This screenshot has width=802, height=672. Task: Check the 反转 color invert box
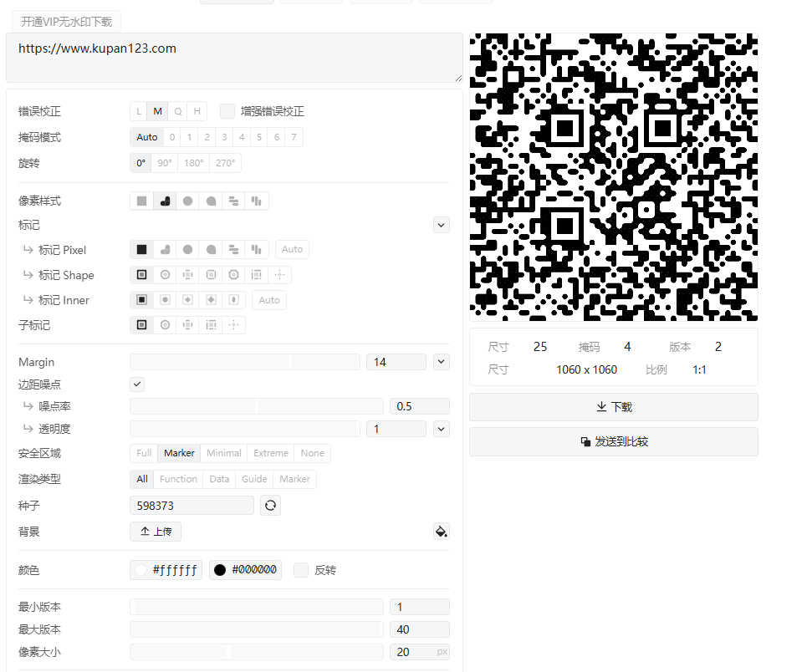tap(301, 570)
